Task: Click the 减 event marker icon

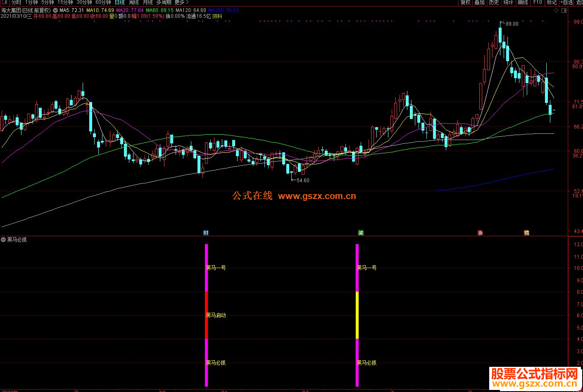Action: tap(361, 233)
